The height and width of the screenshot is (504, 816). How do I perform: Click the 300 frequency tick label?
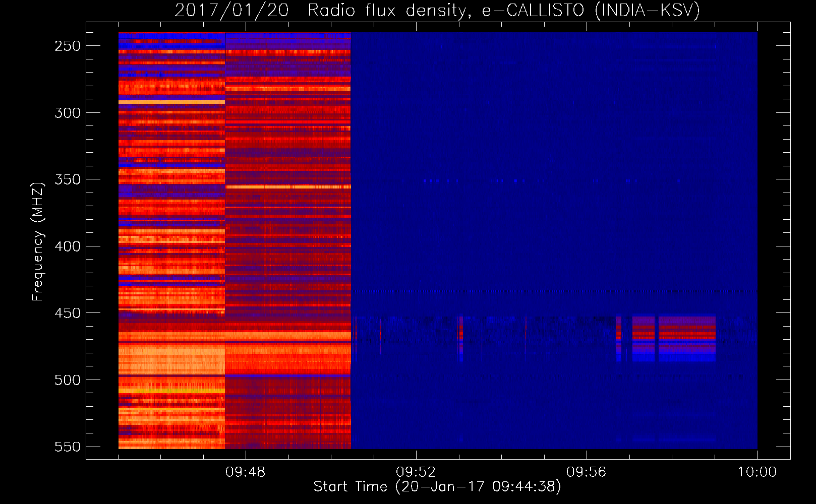(x=68, y=113)
